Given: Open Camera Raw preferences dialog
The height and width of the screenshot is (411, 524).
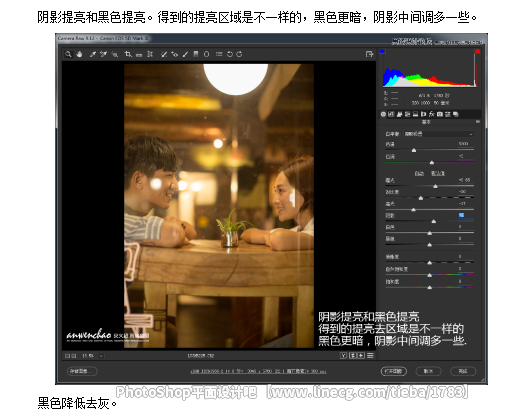Looking at the screenshot, I should (219, 54).
